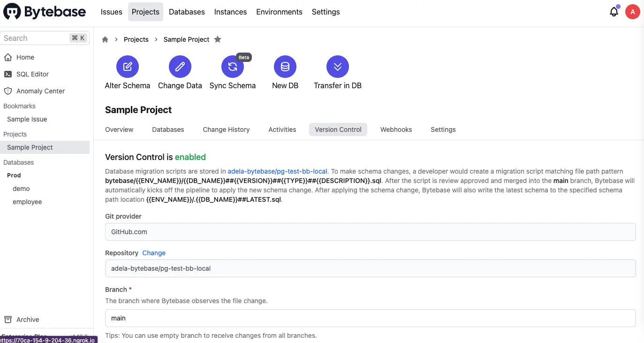Select the demo database in sidebar

21,188
